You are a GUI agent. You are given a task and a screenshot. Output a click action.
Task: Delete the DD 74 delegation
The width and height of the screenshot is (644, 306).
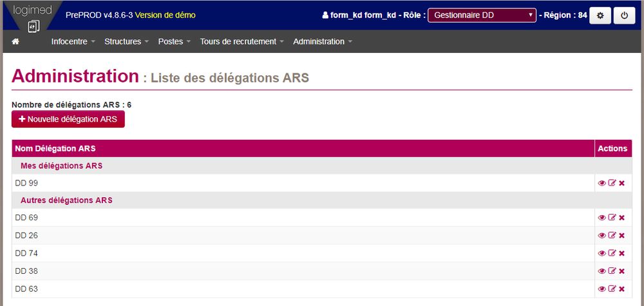point(621,253)
